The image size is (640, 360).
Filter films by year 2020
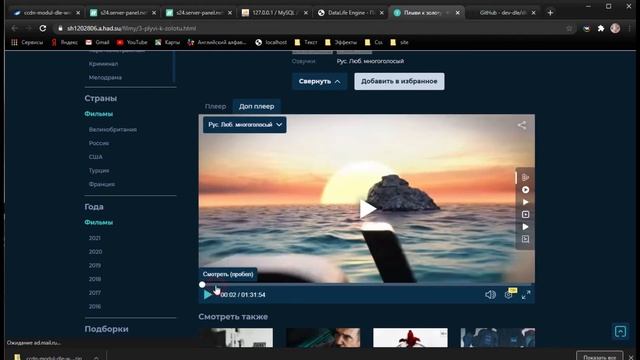[95, 252]
